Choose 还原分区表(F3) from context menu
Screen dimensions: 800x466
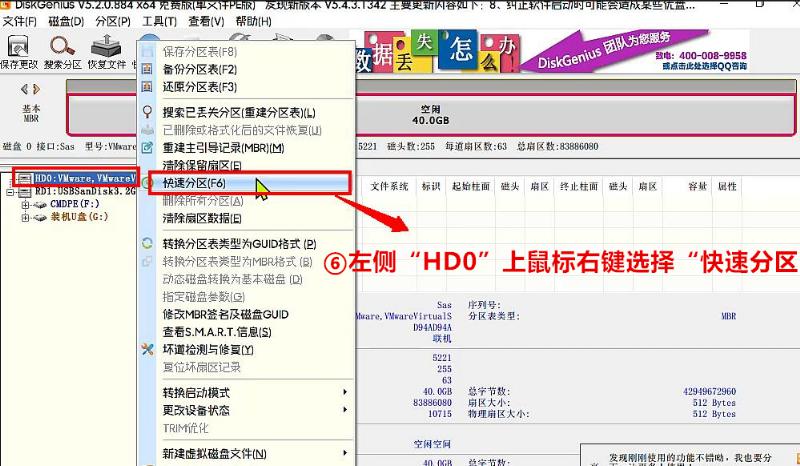pos(199,87)
